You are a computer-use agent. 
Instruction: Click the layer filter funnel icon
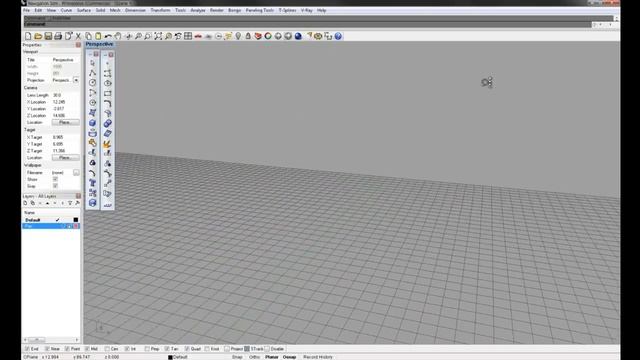coord(70,203)
